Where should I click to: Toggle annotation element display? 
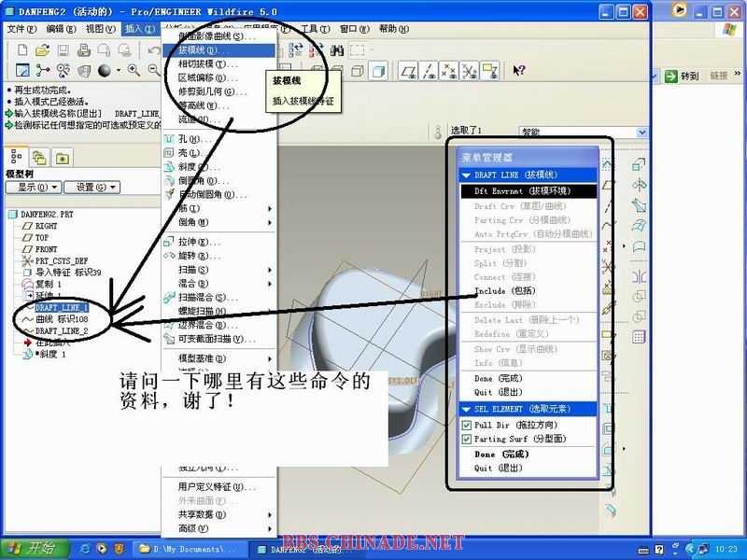coord(489,71)
